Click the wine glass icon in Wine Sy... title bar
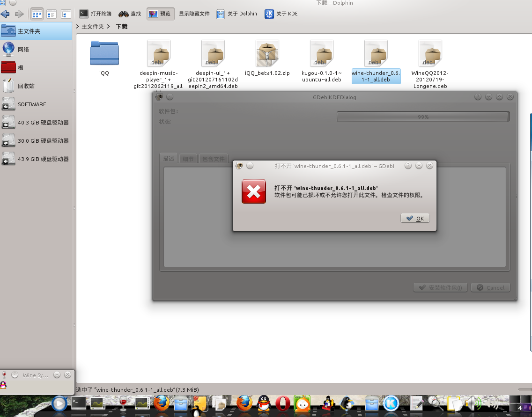Screen dimensions: 532x417 point(4,374)
